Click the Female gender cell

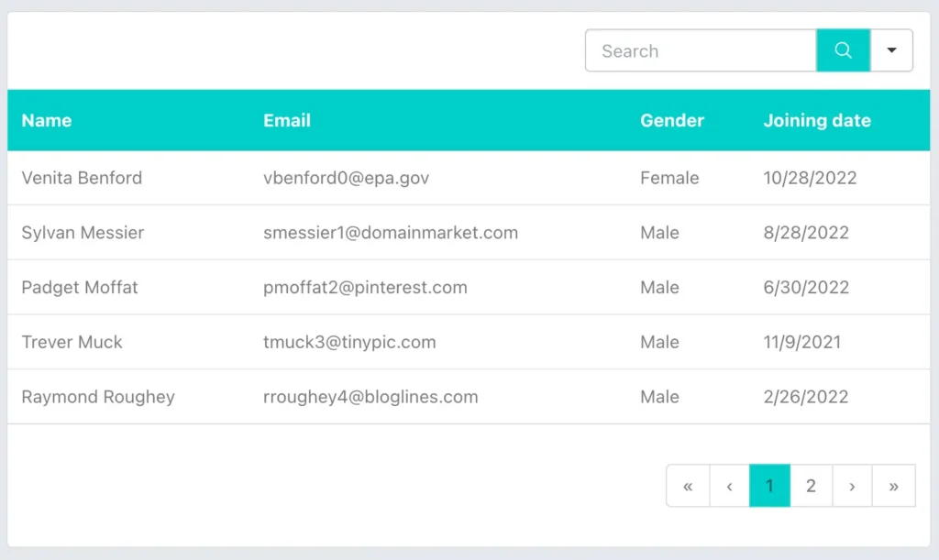click(669, 178)
